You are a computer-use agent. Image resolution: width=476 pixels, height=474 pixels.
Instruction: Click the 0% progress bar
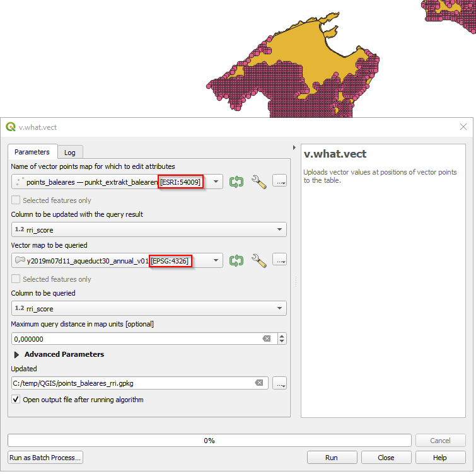coord(209,441)
